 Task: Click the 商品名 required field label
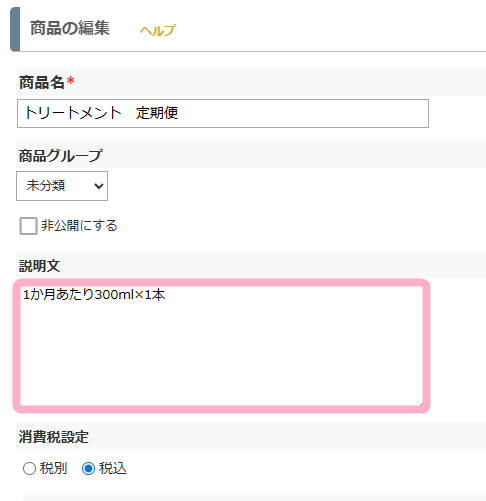[42, 82]
